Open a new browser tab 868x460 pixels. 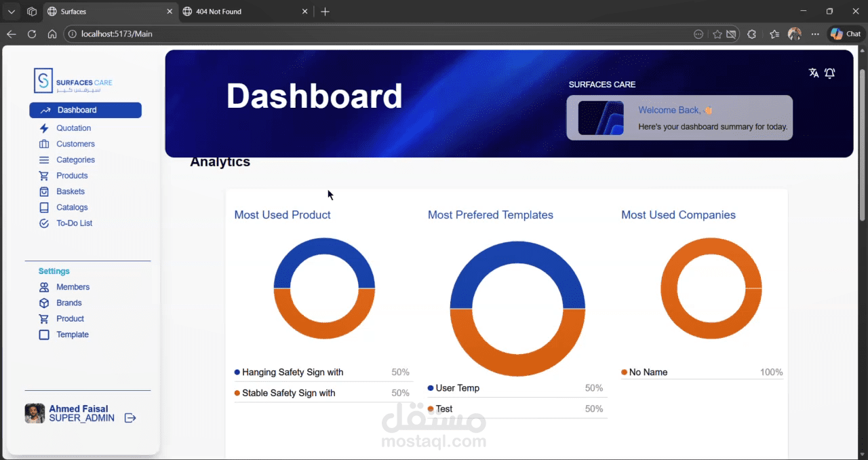pyautogui.click(x=325, y=12)
